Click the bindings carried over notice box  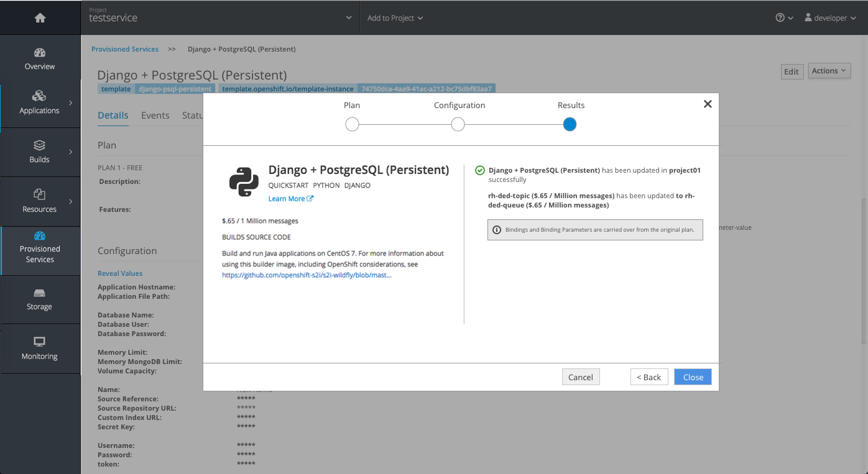point(595,230)
